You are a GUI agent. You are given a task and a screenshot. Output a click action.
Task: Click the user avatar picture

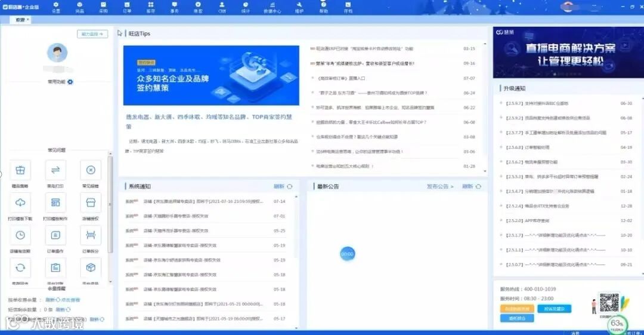click(57, 53)
